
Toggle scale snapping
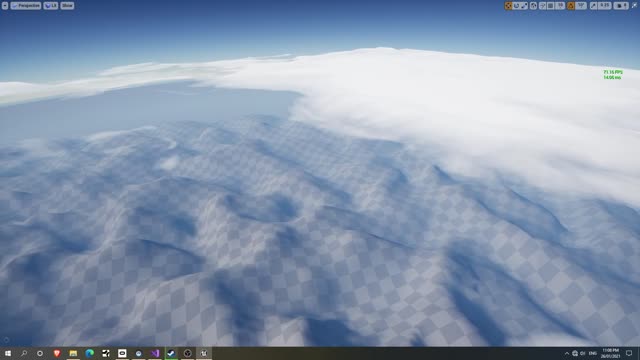[x=593, y=6]
